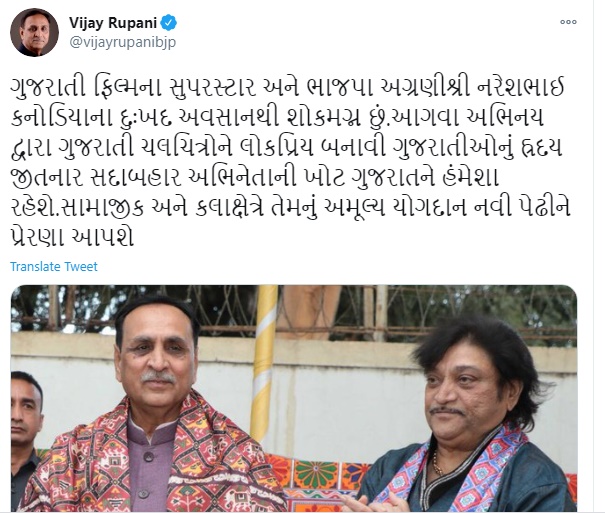Click the blue verified badge icon
605x513 pixels.
(x=168, y=23)
